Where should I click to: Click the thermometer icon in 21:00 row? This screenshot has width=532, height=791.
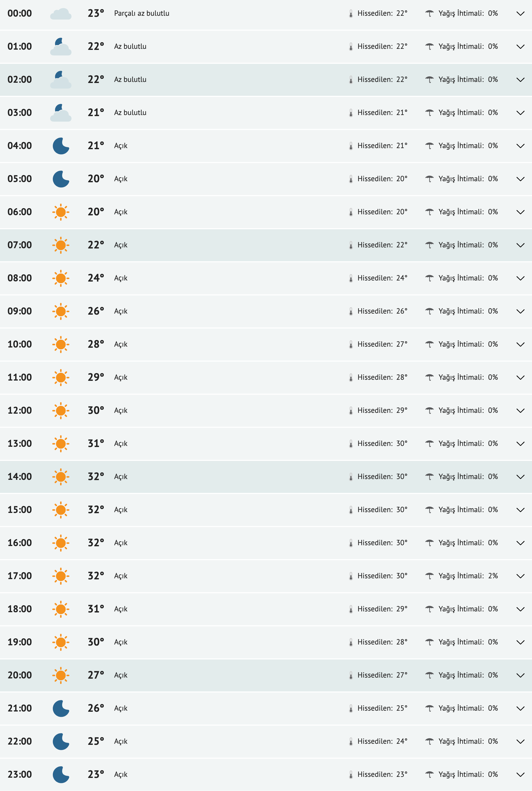[x=351, y=708]
